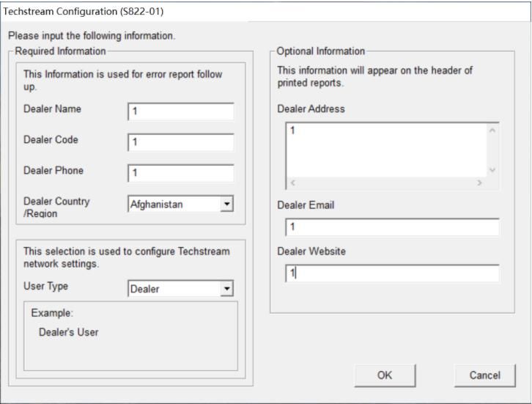Viewport: 532px width, 404px height.
Task: Confirm settings with the OK button
Action: click(x=385, y=375)
